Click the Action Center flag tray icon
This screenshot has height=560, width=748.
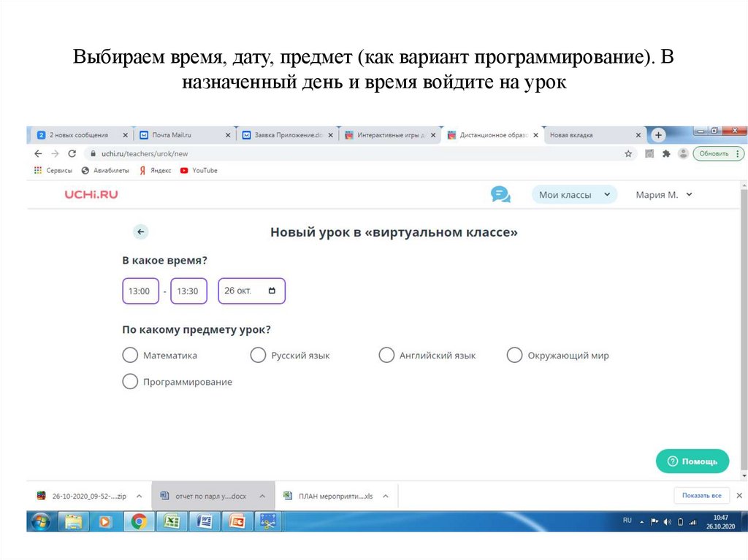(x=654, y=522)
